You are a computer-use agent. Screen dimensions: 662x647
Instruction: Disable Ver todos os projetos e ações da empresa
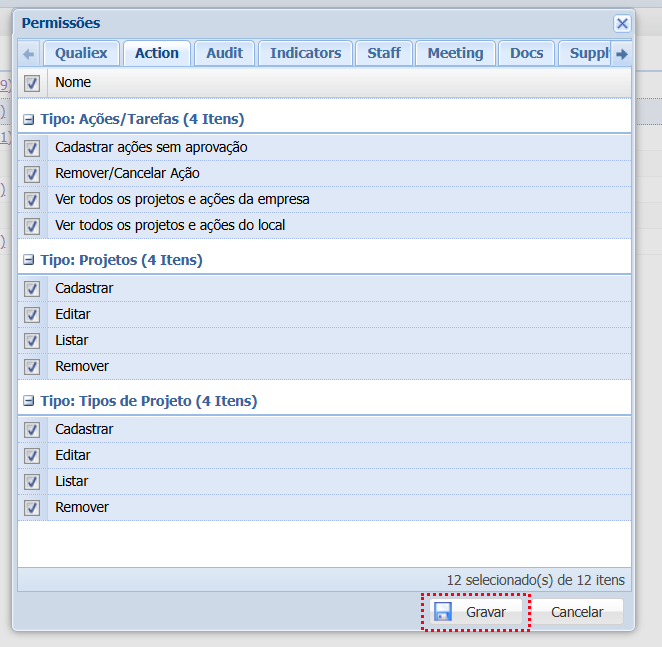(x=32, y=200)
